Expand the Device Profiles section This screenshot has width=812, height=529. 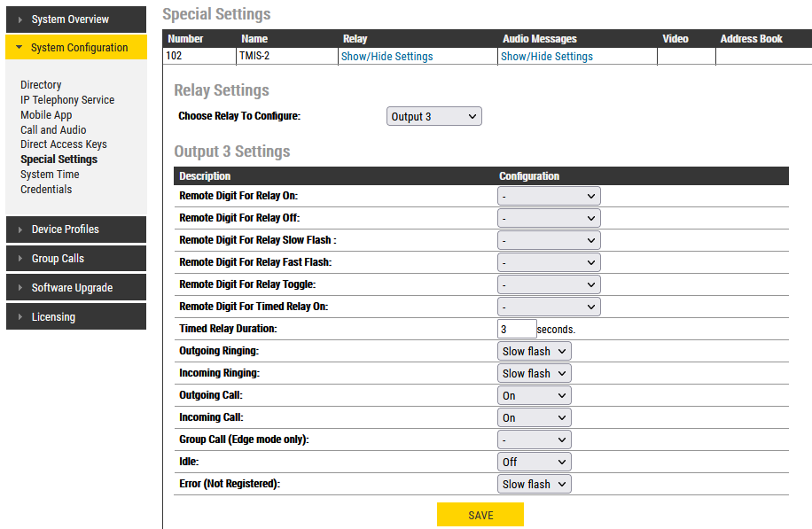(75, 229)
